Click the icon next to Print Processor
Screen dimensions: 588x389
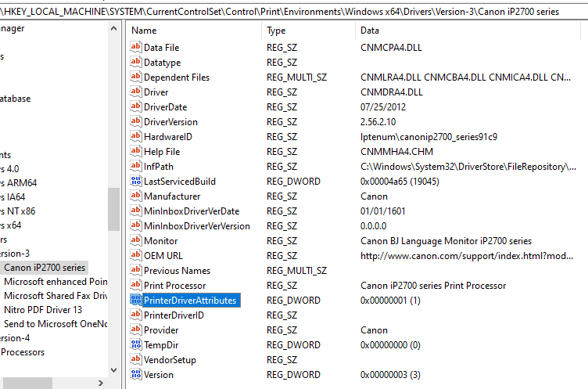click(136, 285)
